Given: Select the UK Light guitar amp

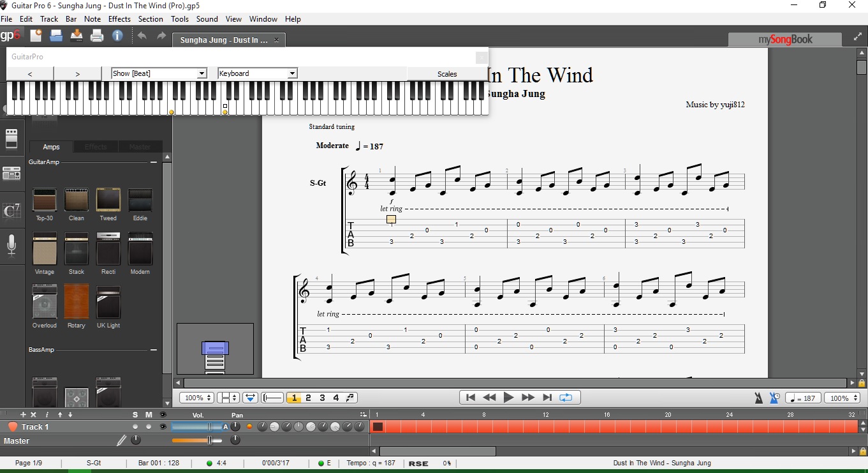Looking at the screenshot, I should (108, 303).
